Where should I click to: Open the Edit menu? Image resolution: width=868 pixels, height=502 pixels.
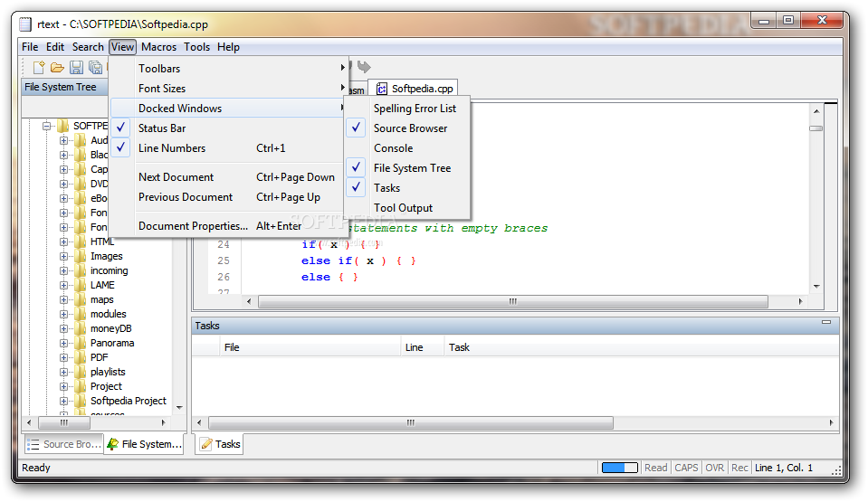(x=55, y=47)
